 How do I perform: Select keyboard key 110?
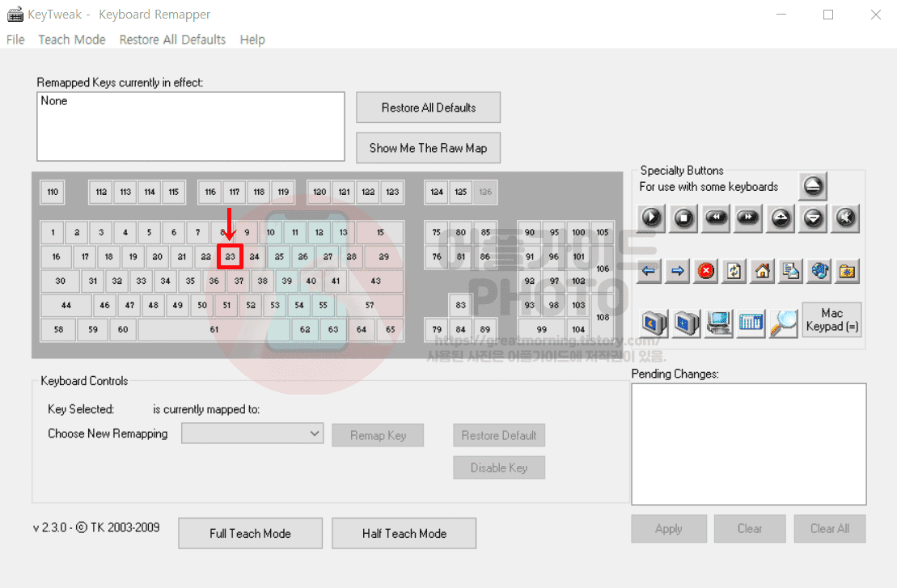[53, 192]
